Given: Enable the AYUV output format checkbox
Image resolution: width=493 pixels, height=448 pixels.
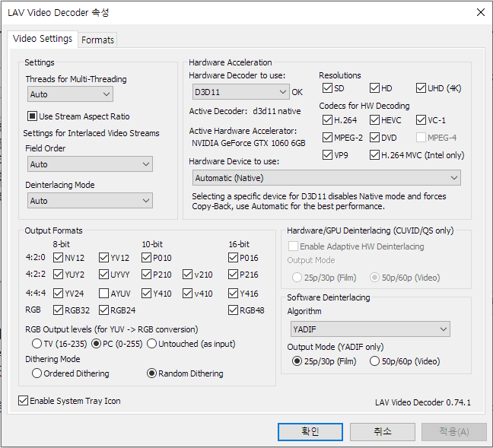Looking at the screenshot, I should tap(103, 293).
